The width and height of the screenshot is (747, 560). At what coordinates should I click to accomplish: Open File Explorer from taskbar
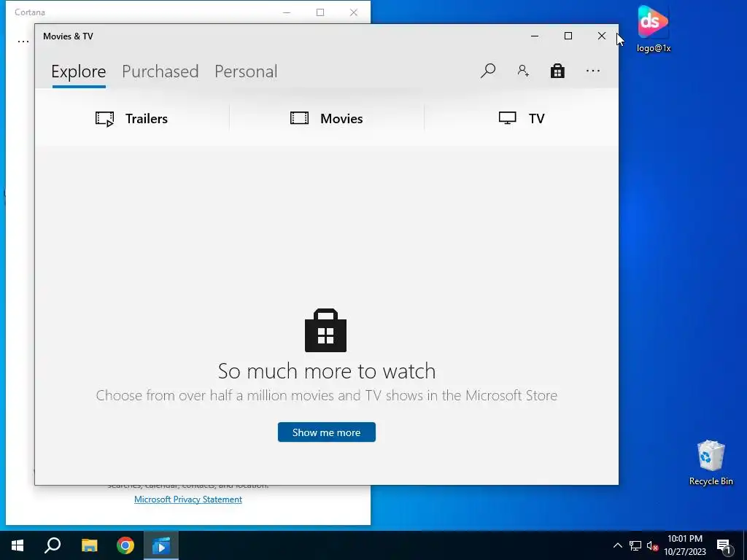coord(89,545)
